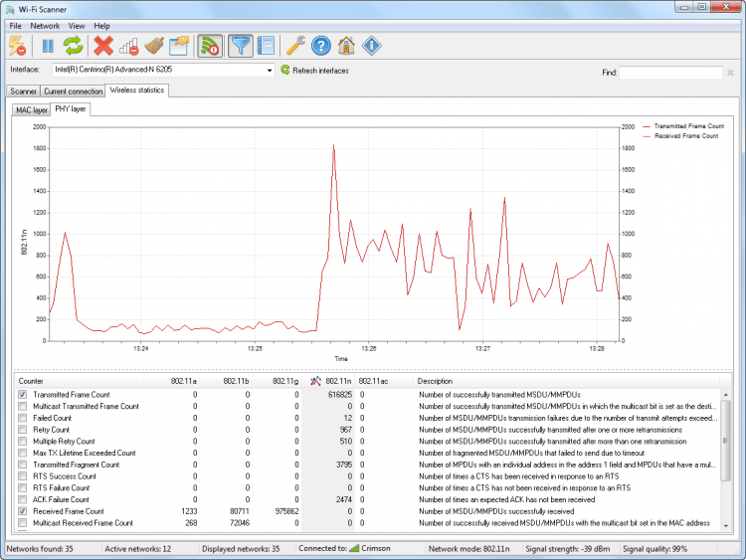The width and height of the screenshot is (746, 560).
Task: Click the Refresh interfaces button
Action: (314, 71)
